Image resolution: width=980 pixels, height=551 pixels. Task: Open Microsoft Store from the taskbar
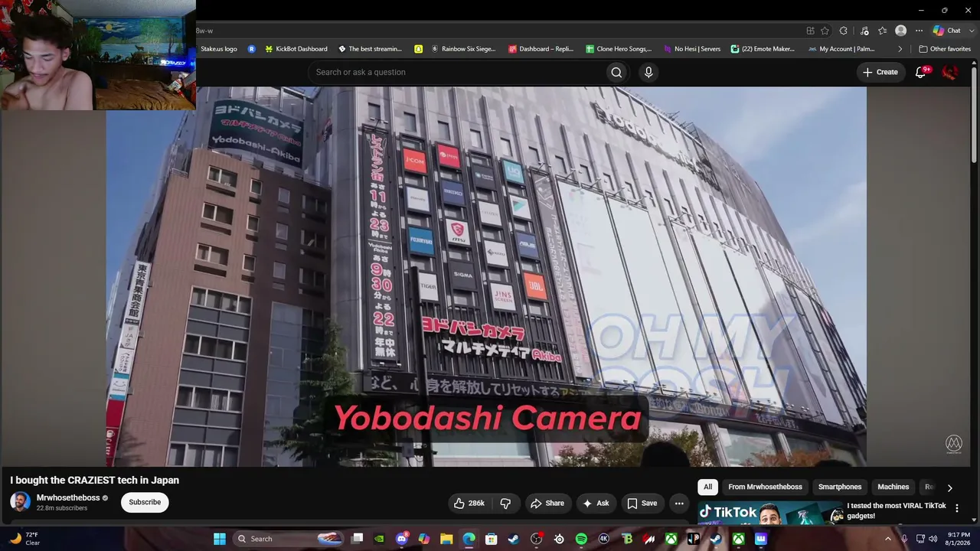[492, 539]
